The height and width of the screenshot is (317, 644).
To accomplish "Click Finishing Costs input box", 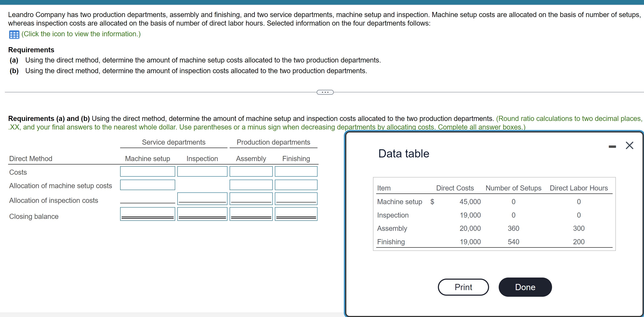I will click(296, 172).
